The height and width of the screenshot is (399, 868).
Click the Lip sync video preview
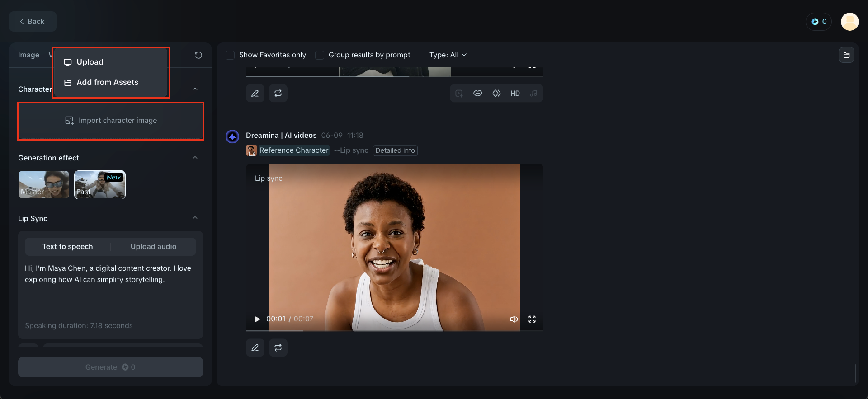[x=394, y=248]
